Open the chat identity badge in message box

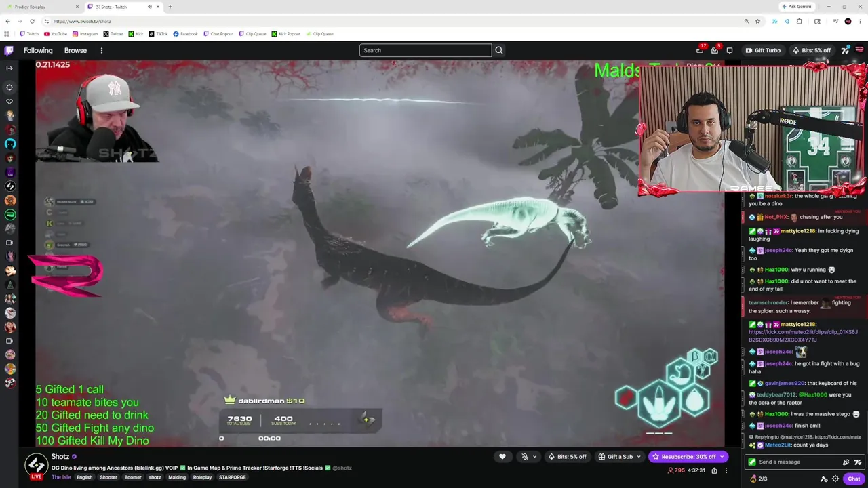coord(751,462)
